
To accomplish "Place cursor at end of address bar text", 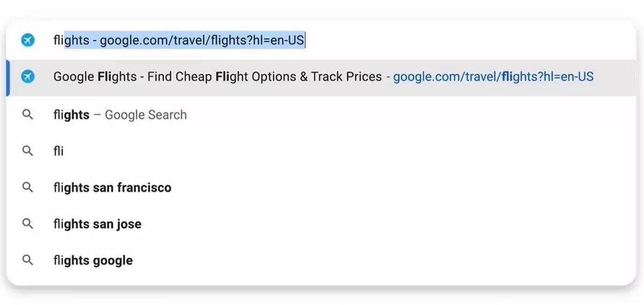I will point(305,40).
